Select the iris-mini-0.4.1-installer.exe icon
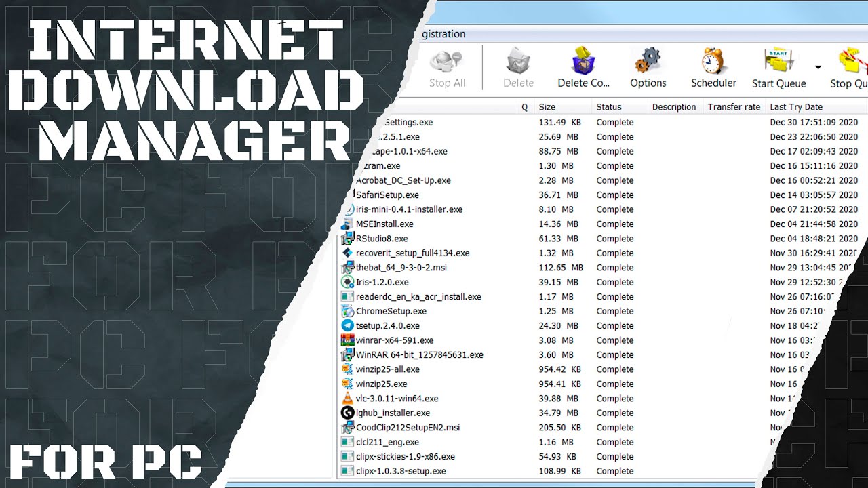Viewport: 868px width, 488px height. (350, 209)
